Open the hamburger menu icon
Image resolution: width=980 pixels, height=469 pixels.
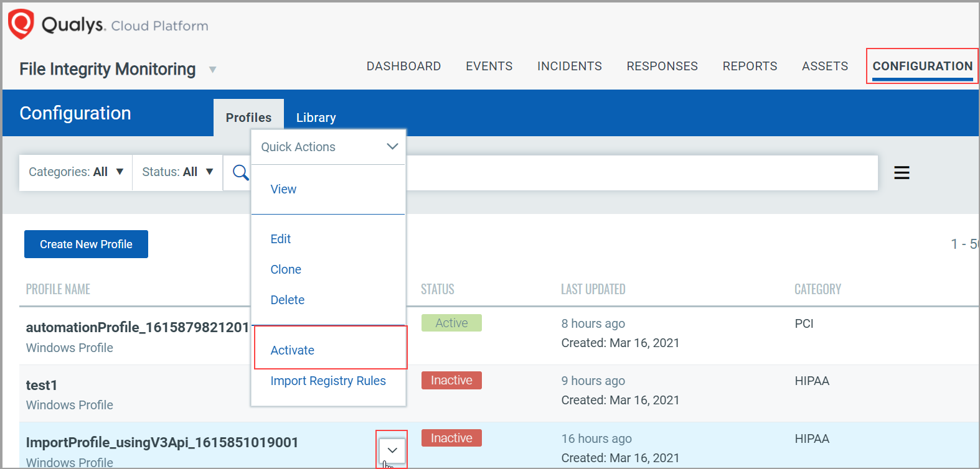tap(902, 172)
